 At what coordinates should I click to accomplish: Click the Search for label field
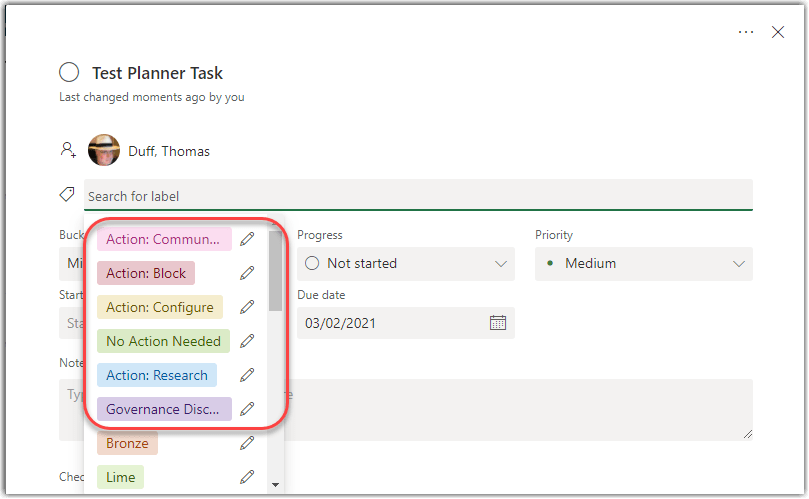point(418,196)
